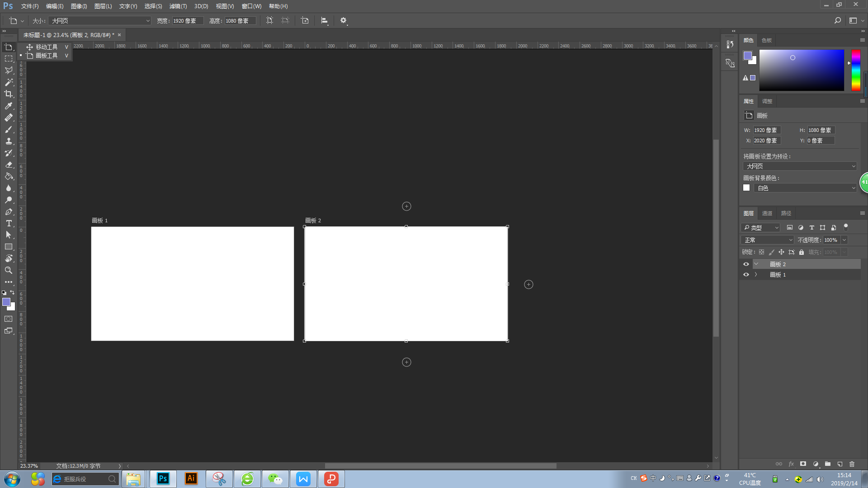Click the artboard W width field
The image size is (868, 488).
coord(766,130)
